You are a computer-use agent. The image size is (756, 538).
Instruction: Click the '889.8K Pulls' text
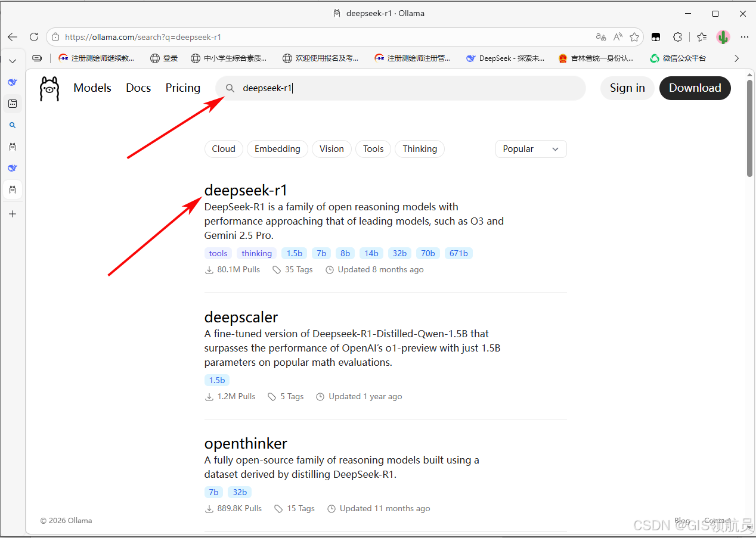pyautogui.click(x=240, y=509)
